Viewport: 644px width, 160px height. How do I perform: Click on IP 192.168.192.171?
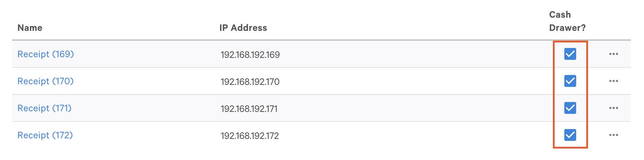point(249,109)
